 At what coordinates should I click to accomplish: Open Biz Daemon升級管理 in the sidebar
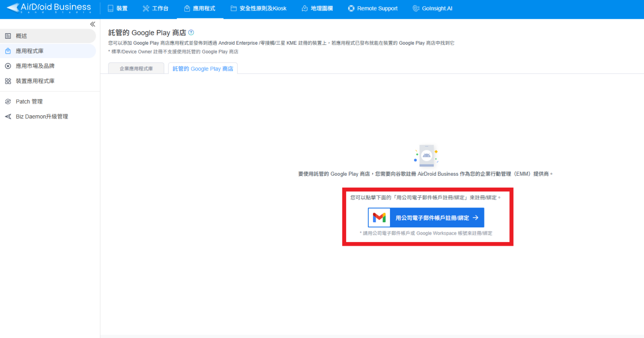[x=48, y=117]
